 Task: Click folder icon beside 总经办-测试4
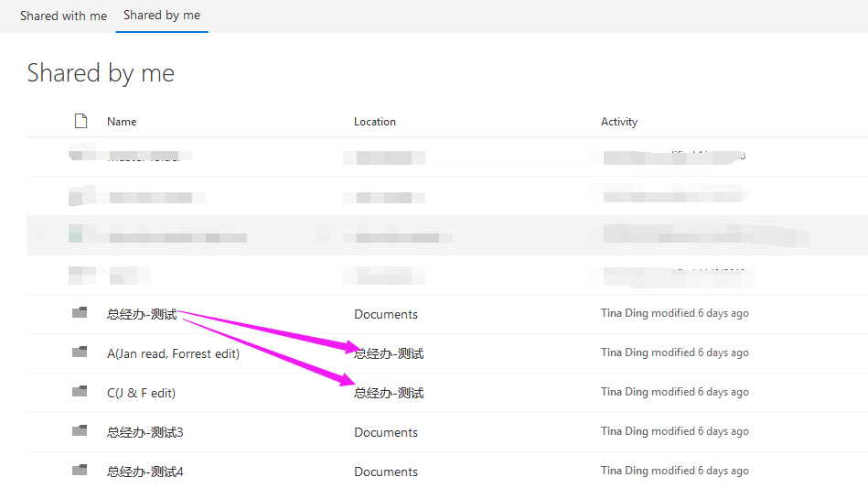pos(80,471)
